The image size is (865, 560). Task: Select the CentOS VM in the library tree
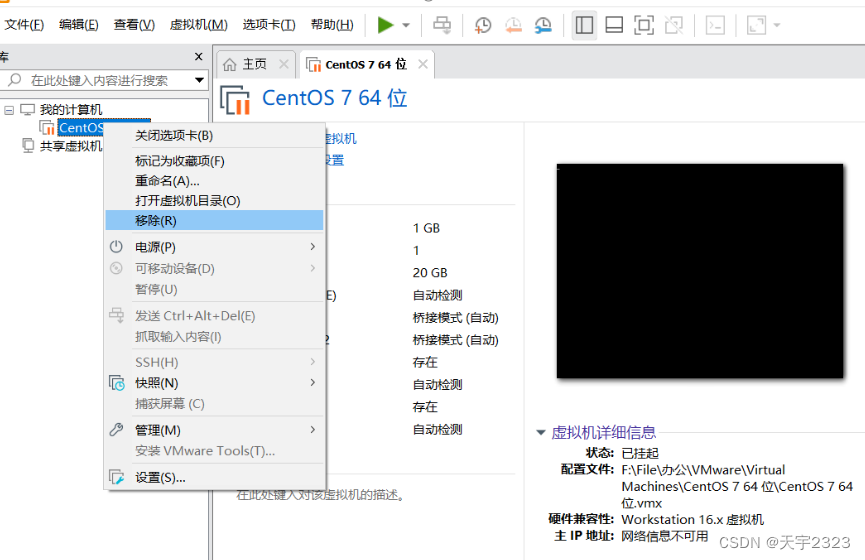81,128
